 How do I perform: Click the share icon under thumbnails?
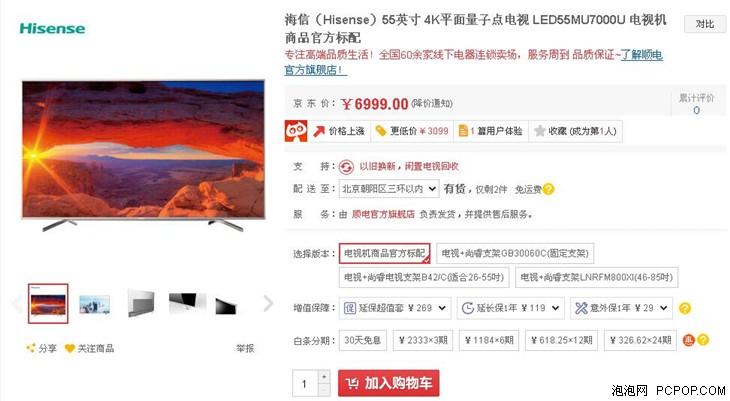31,348
